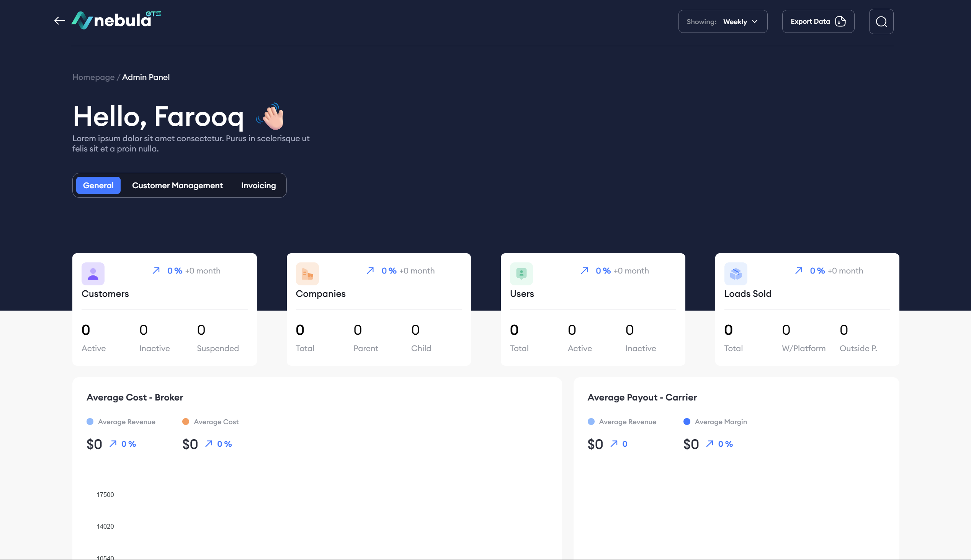Click Average Margin blue legend dot
971x560 pixels.
tap(687, 422)
